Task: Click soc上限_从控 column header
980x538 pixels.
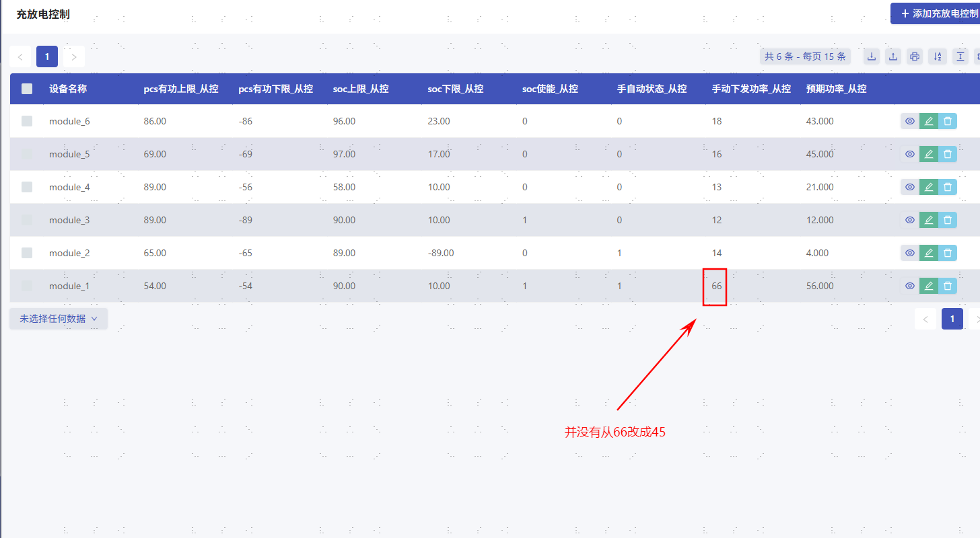Action: (361, 88)
